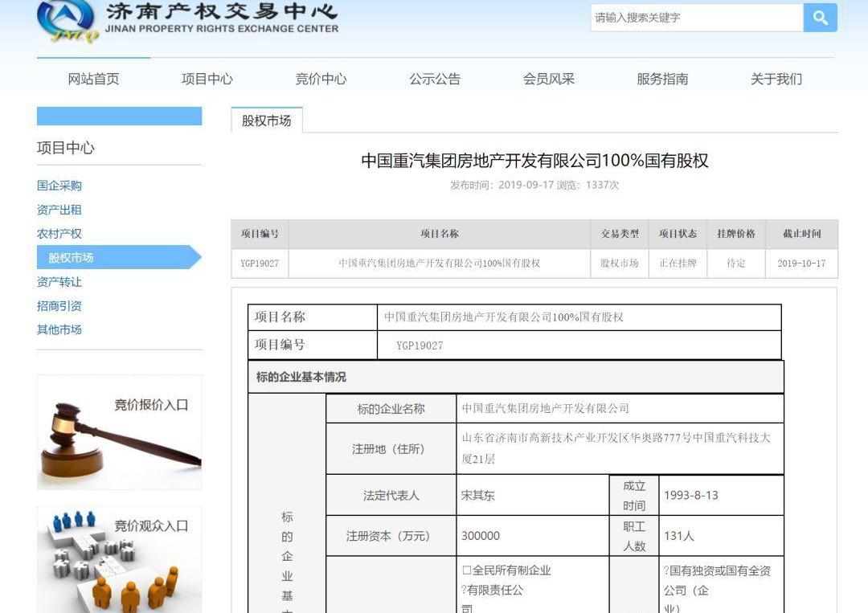Click legal representative name 宋其东

click(x=477, y=496)
